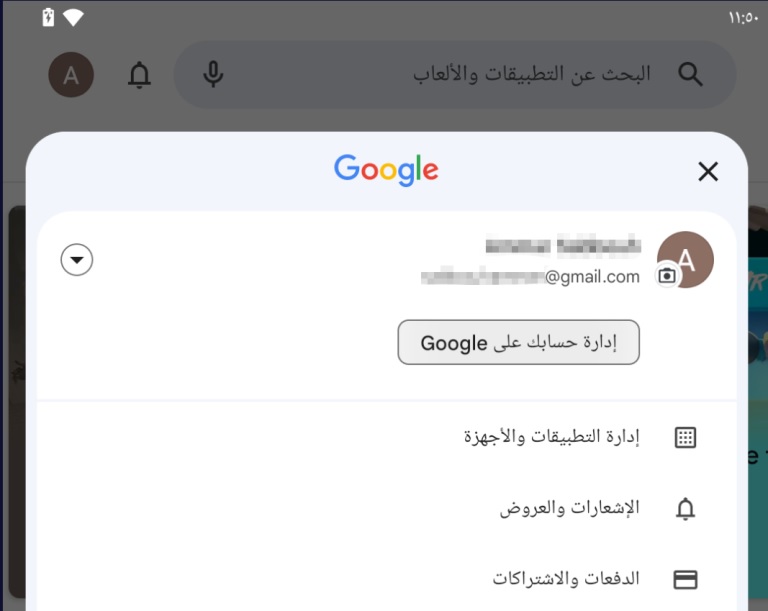
Task: Tap the battery icon in status bar
Action: pos(48,17)
